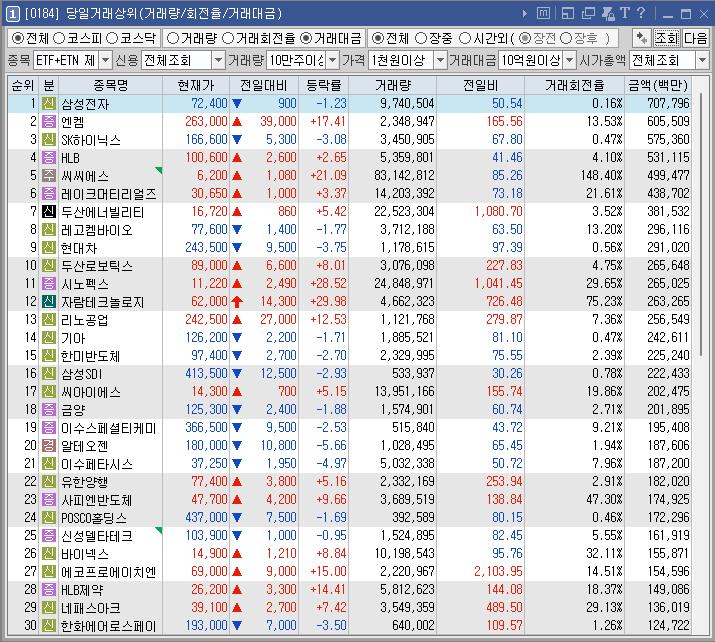Open help with the question mark icon

641,13
